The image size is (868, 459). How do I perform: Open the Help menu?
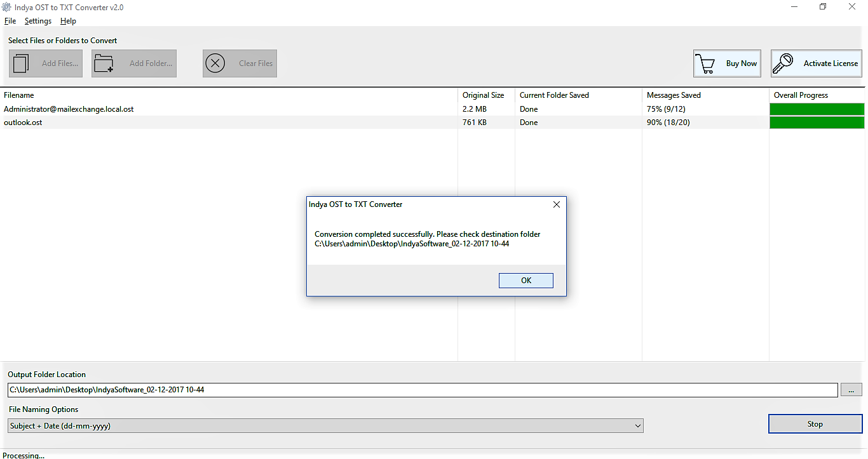coord(68,21)
